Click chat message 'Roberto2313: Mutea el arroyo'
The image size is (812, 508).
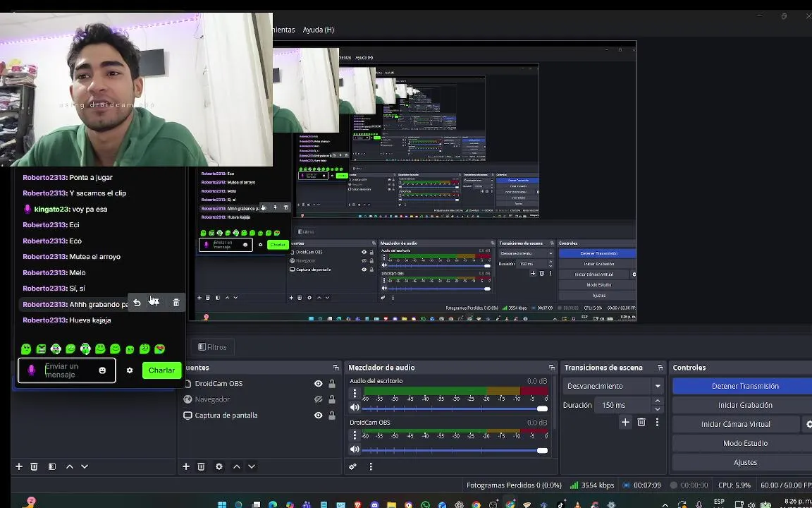pyautogui.click(x=71, y=257)
